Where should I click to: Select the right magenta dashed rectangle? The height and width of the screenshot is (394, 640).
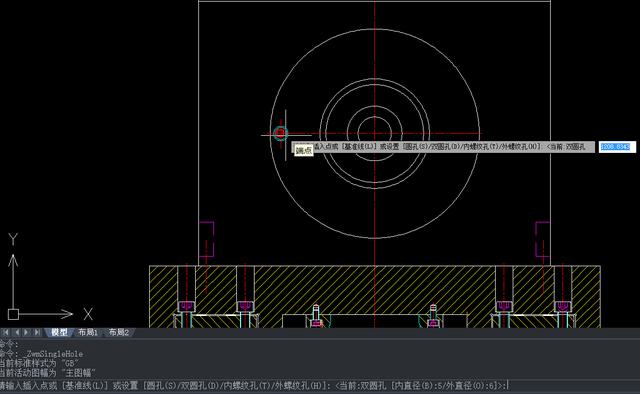pyautogui.click(x=542, y=239)
